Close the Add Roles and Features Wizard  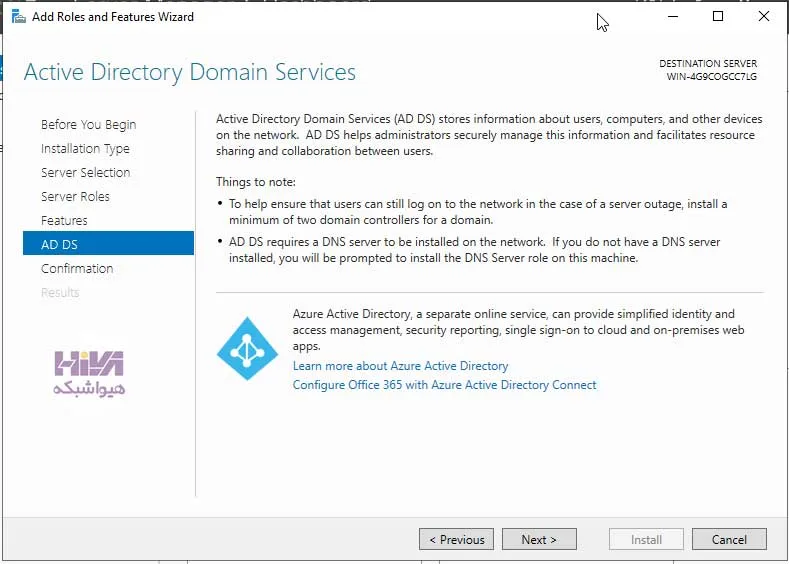763,17
